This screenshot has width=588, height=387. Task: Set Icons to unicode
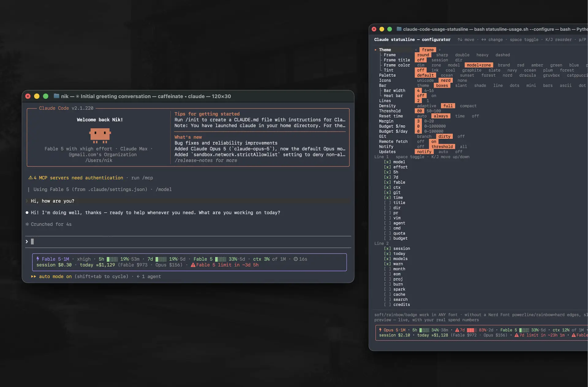tap(425, 81)
